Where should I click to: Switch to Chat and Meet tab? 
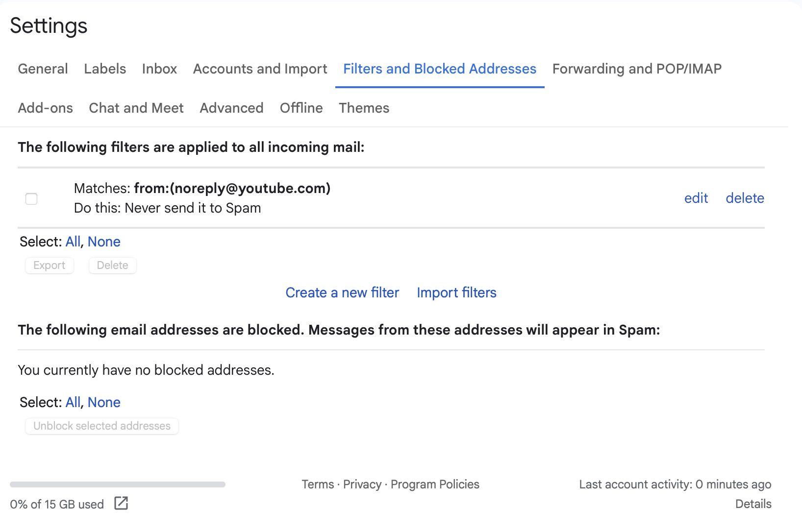pos(136,108)
